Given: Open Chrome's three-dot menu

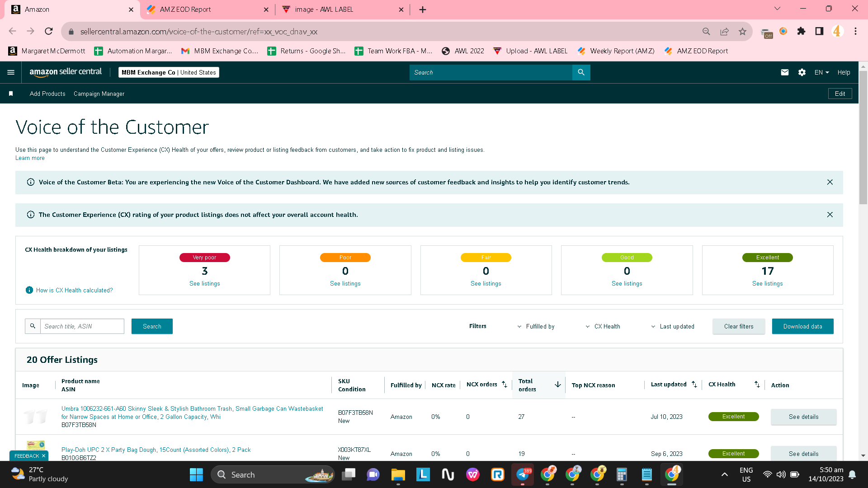Looking at the screenshot, I should point(855,31).
